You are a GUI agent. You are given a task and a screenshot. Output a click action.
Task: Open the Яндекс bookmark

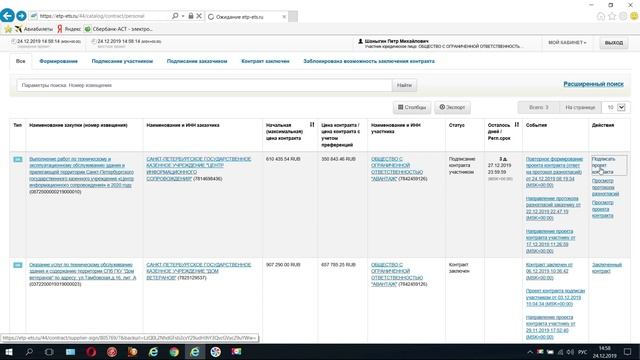coord(69,29)
